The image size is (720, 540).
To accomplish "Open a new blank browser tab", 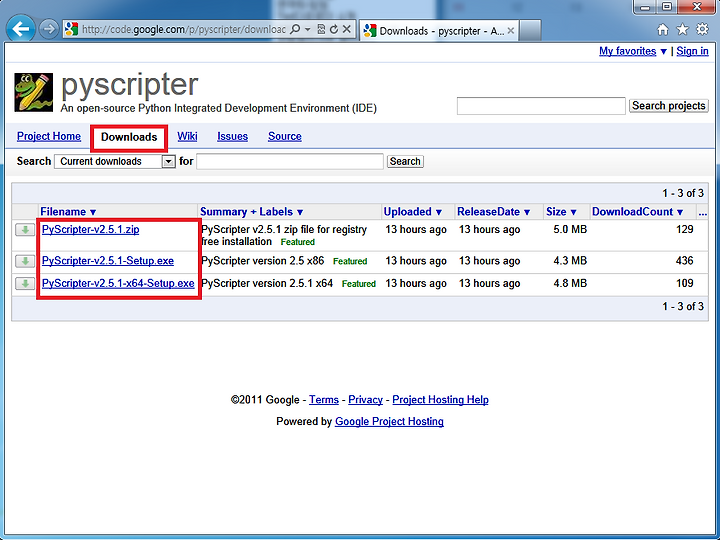I will pyautogui.click(x=530, y=30).
